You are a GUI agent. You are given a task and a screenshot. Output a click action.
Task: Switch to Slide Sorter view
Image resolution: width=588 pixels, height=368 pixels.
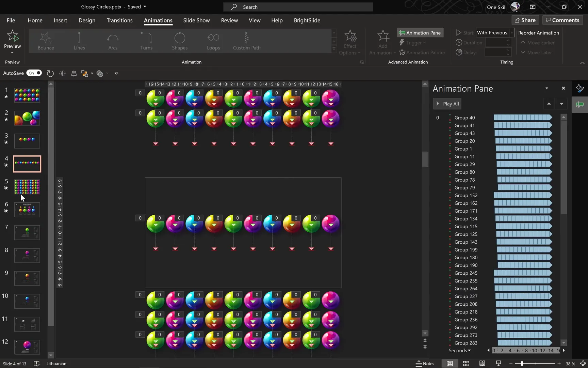(x=466, y=363)
